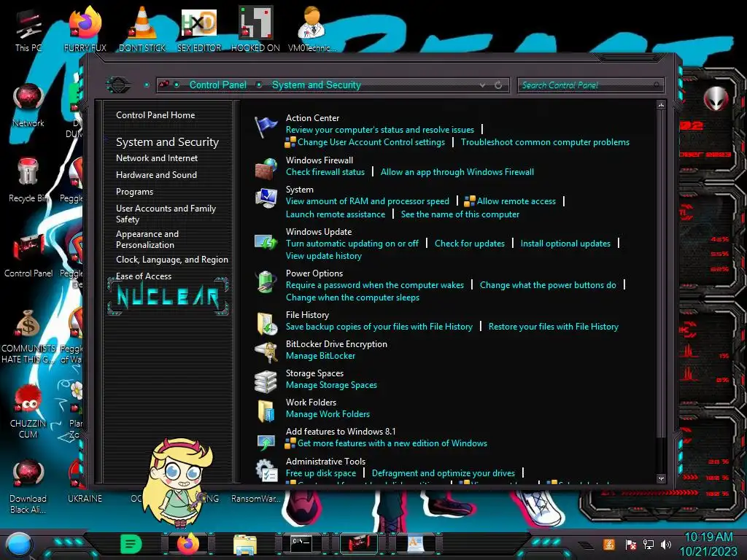
Task: Select Programs in the sidebar
Action: point(134,192)
